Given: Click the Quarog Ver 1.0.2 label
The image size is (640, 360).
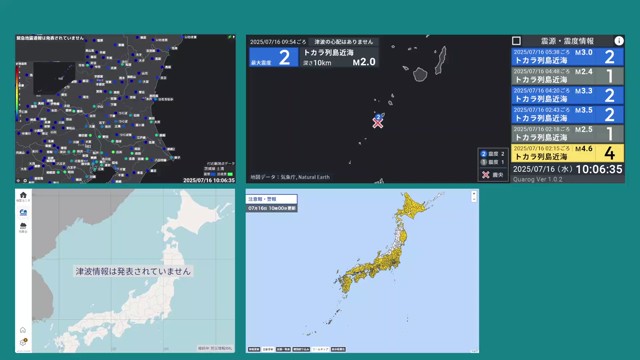Looking at the screenshot, I should click(x=537, y=179).
